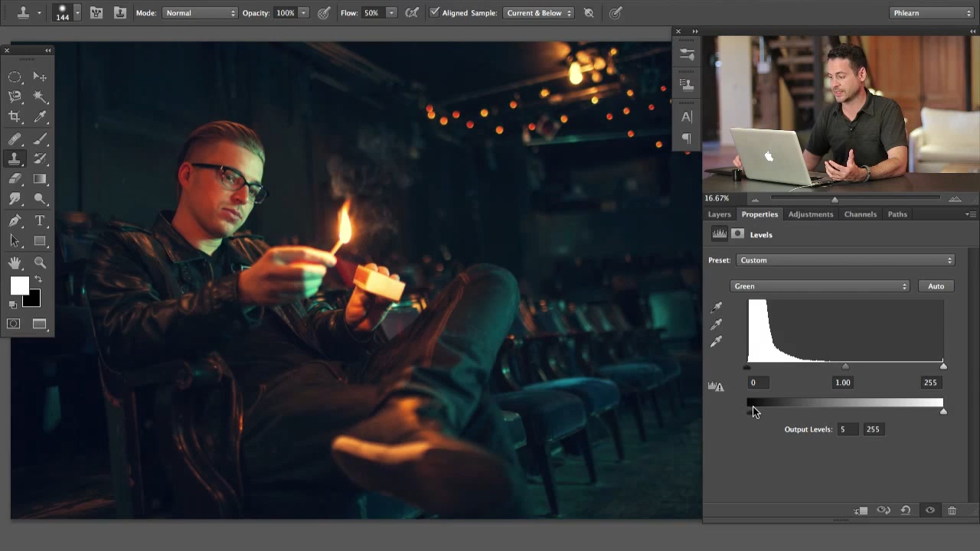
Task: Delete the Levels adjustment layer via trash icon
Action: (x=952, y=510)
